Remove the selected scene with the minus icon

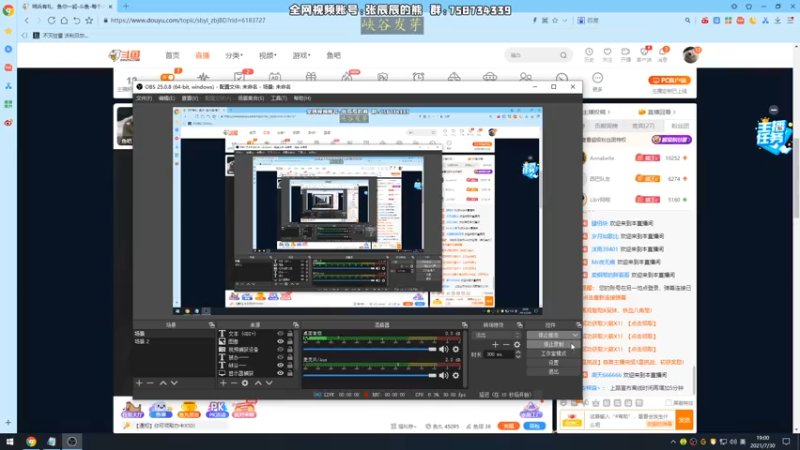(x=150, y=383)
